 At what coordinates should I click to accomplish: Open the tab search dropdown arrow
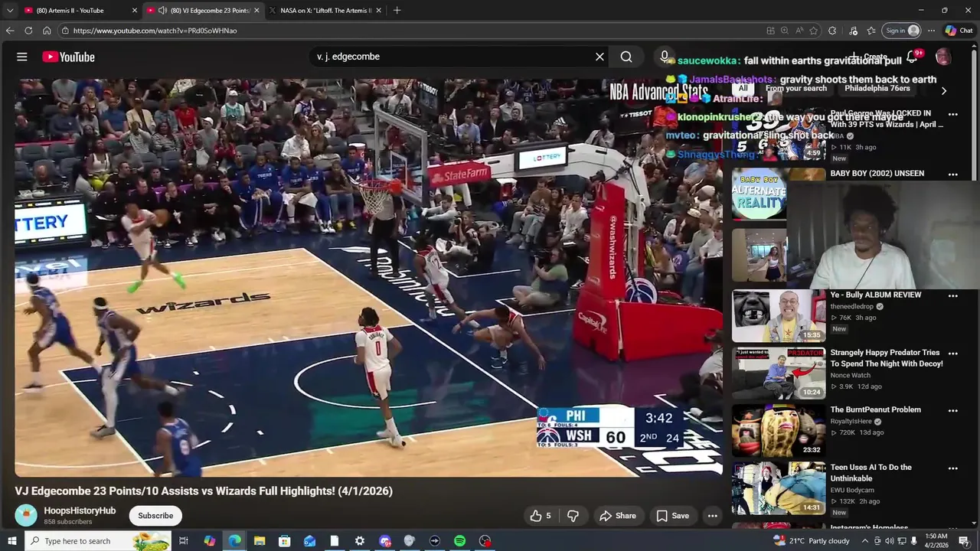10,11
